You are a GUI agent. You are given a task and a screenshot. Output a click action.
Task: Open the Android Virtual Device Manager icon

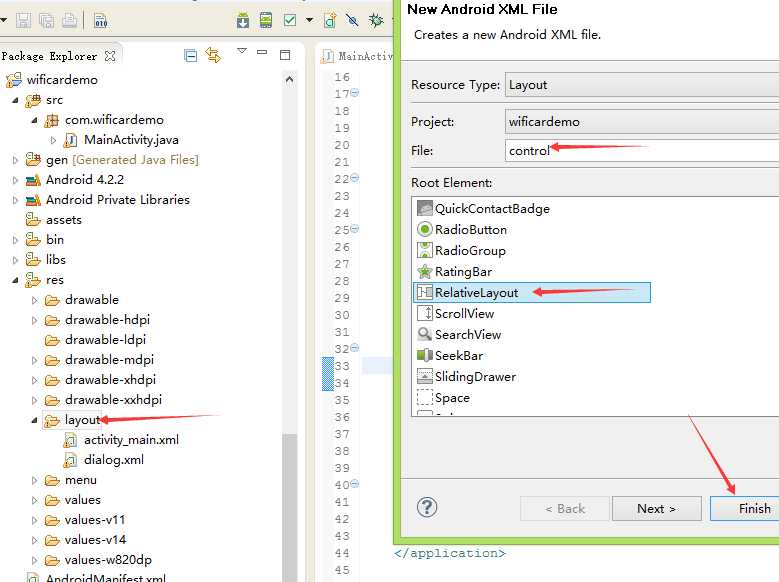(x=266, y=20)
